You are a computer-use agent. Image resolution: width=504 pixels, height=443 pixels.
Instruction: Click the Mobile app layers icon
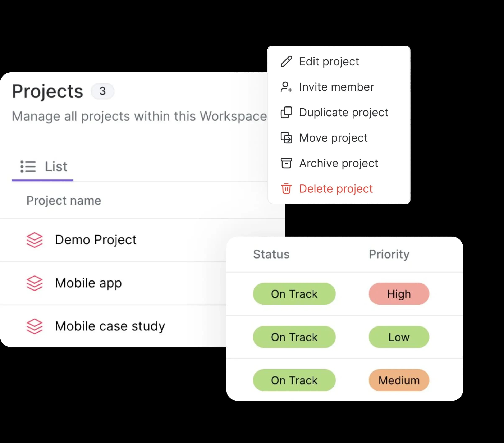(35, 283)
